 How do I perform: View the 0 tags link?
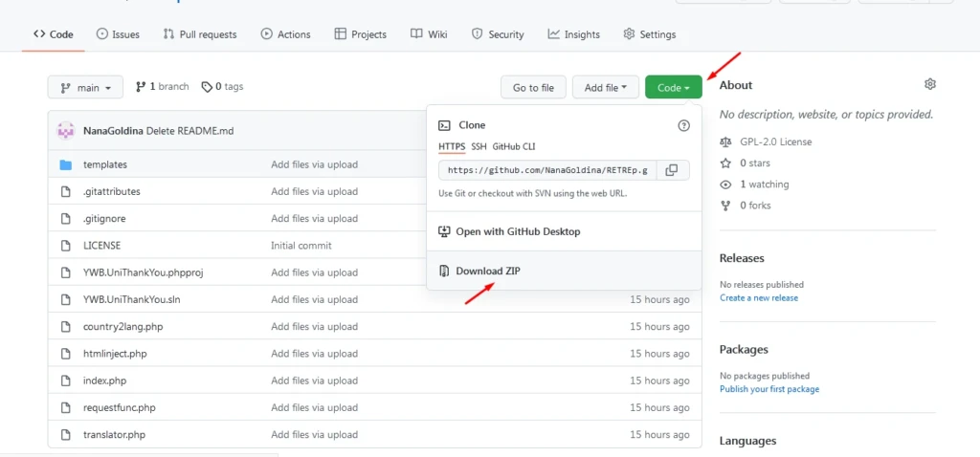coord(222,87)
